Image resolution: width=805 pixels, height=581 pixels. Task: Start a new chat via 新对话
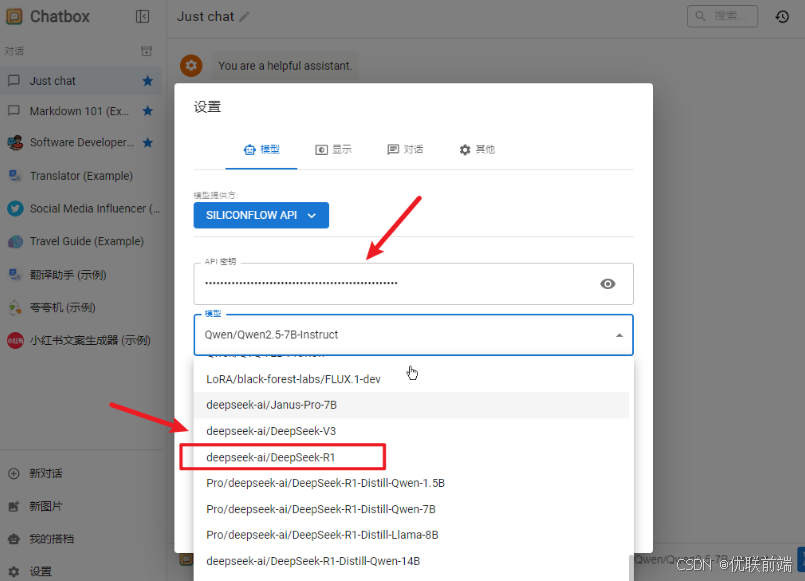click(81, 473)
